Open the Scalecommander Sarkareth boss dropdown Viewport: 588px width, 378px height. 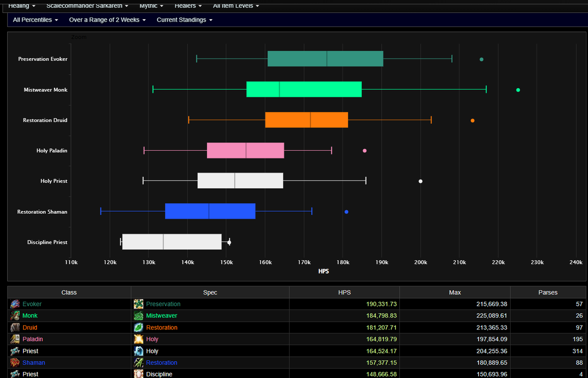[x=87, y=5]
